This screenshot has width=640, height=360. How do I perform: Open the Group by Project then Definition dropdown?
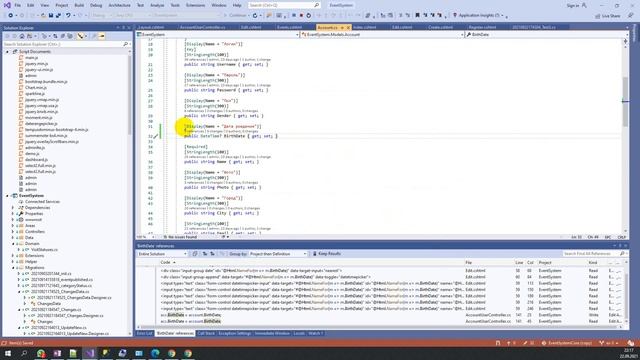click(x=278, y=254)
